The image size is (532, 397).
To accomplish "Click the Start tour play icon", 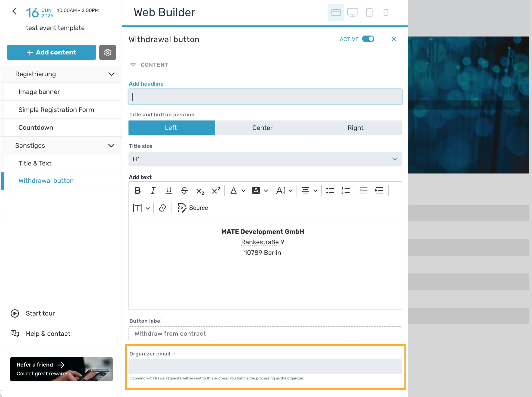I will click(15, 313).
